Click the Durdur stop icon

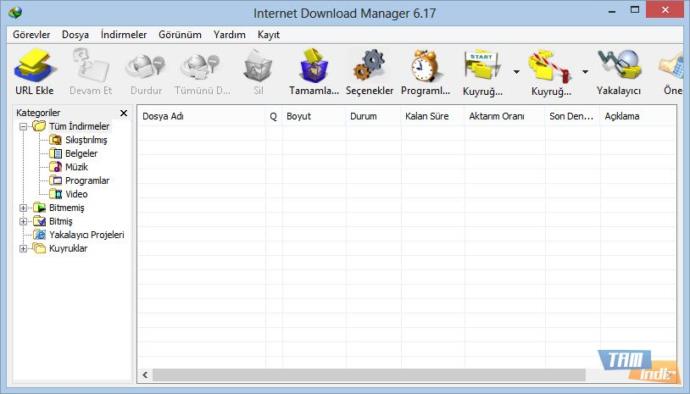[146, 66]
